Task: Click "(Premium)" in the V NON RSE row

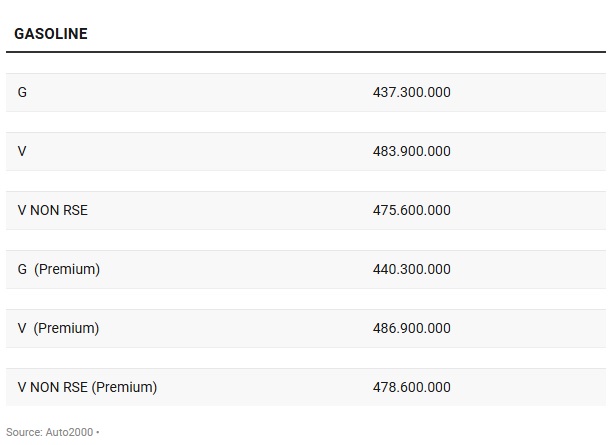Action: pyautogui.click(x=124, y=387)
